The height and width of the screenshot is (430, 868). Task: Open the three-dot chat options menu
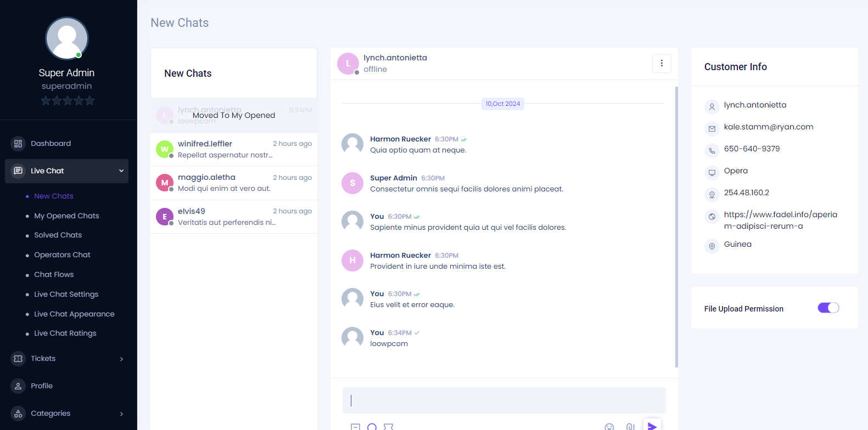tap(662, 63)
